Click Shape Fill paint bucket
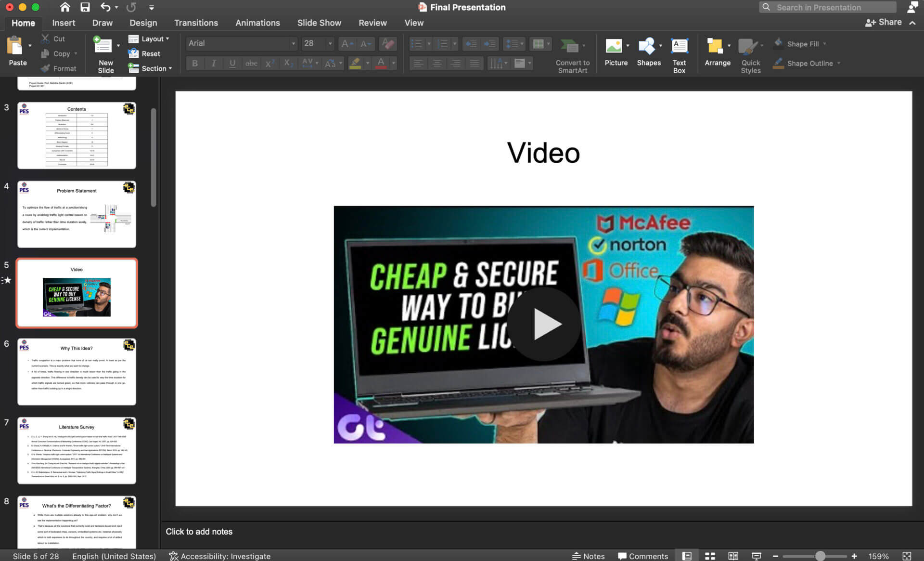The image size is (924, 561). pyautogui.click(x=778, y=43)
